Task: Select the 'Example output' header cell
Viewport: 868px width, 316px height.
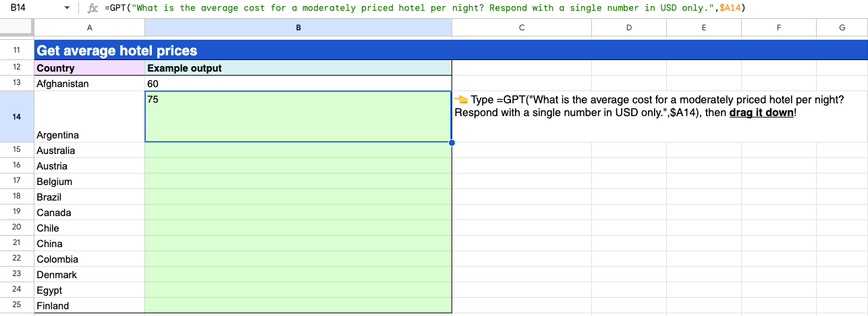Action: [298, 68]
